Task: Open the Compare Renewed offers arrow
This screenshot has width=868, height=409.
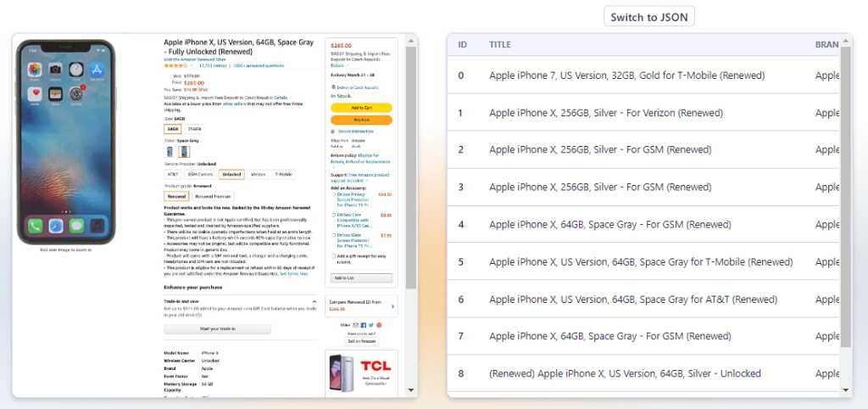Action: (x=392, y=306)
